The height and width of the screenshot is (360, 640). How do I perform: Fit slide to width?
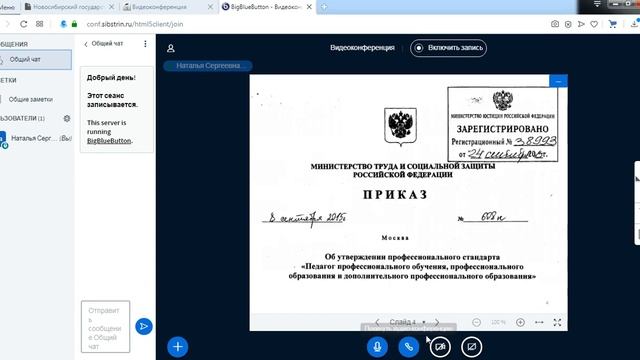click(x=539, y=322)
